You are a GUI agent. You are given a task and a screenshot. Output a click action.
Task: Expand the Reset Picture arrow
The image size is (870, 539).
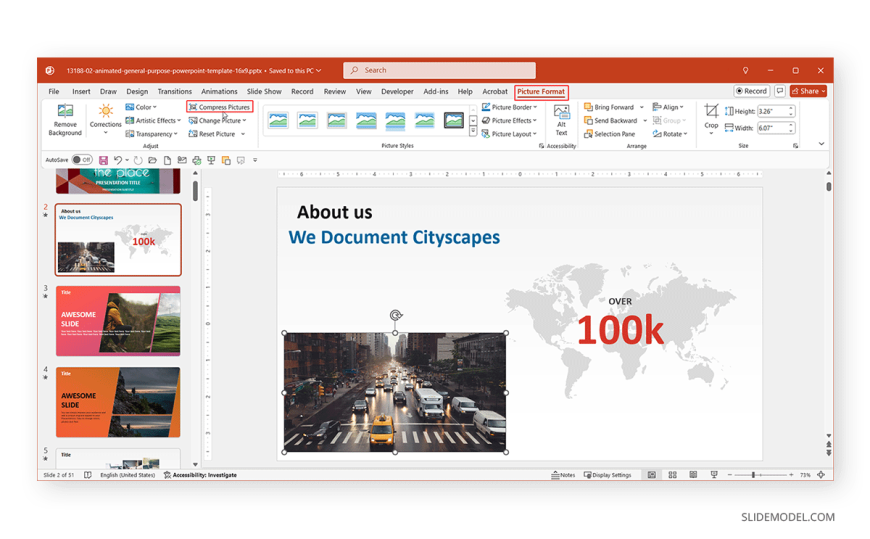coord(243,134)
